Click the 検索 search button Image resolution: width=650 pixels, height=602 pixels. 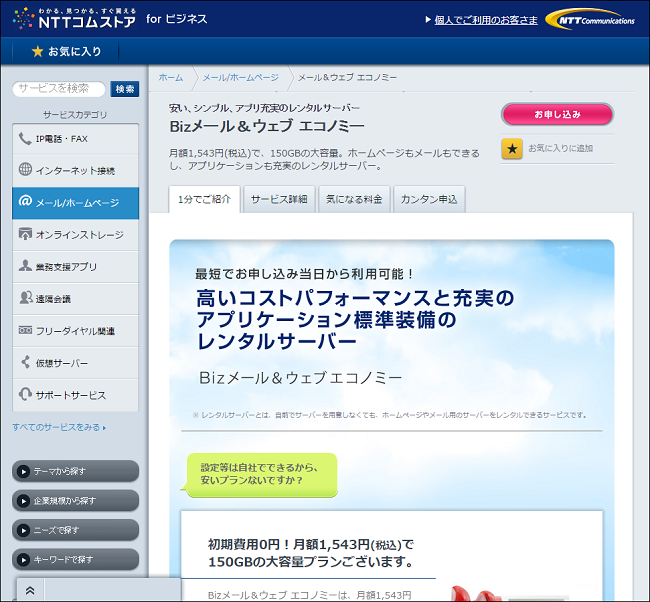pos(125,89)
